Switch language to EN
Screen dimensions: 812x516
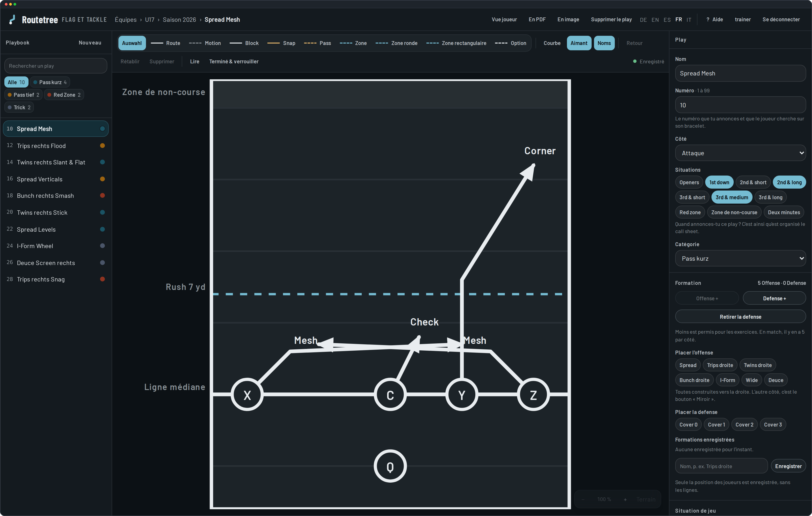655,20
